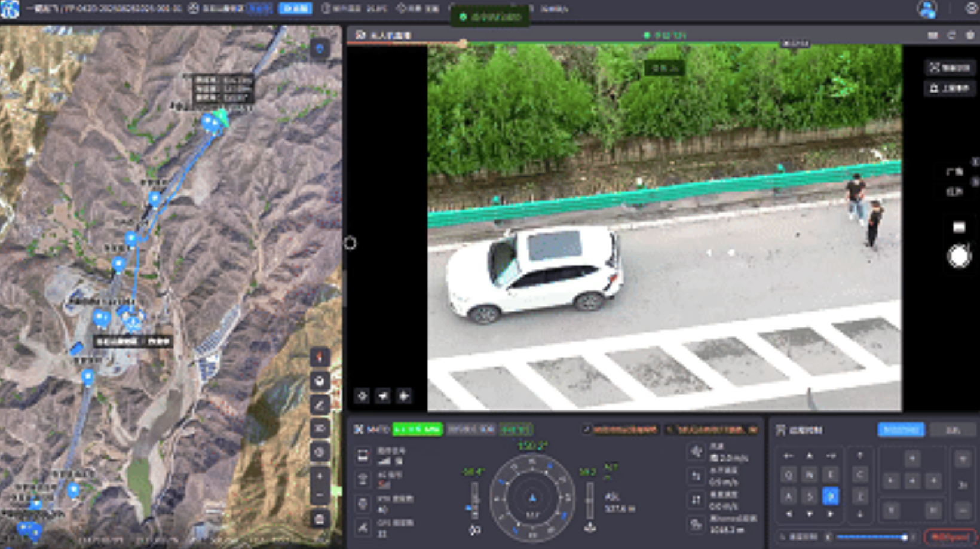Viewport: 980px width, 549px height.
Task: Open the settings icon at top-right corner
Action: 972,9
